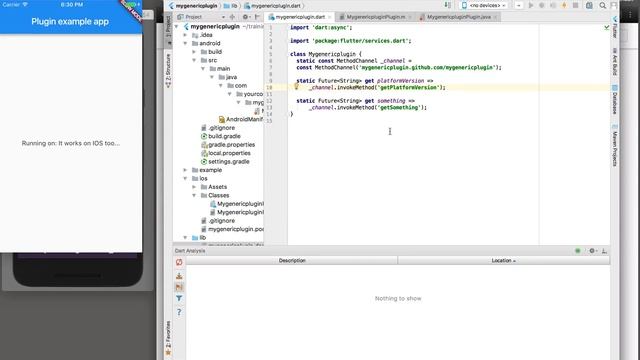Close the MygenericpluginPlugin.java tab
This screenshot has width=640, height=360.
pyautogui.click(x=495, y=17)
